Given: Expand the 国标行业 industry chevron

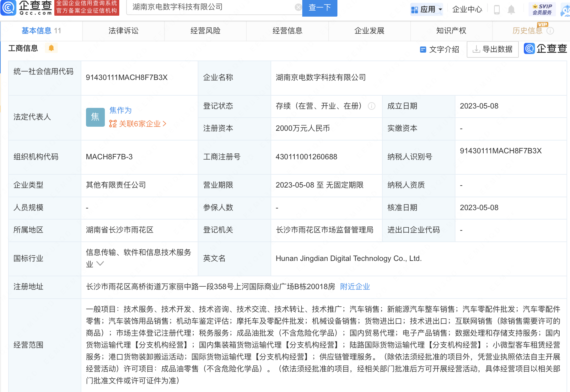Looking at the screenshot, I should point(100,264).
